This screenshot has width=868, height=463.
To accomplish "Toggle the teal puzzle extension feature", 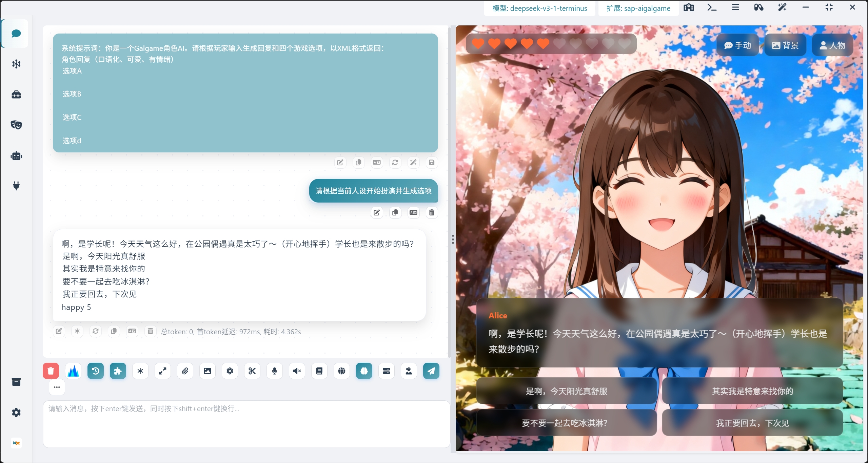I will click(117, 371).
